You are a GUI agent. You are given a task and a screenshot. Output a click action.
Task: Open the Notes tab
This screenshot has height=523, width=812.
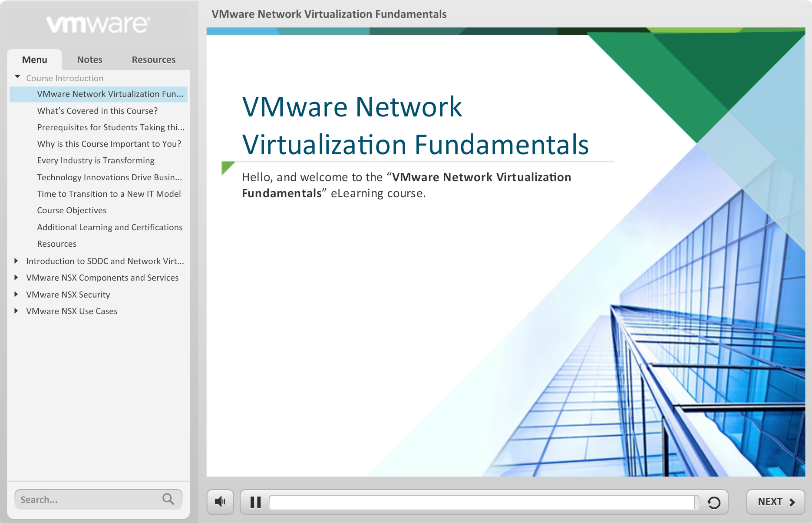tap(90, 60)
